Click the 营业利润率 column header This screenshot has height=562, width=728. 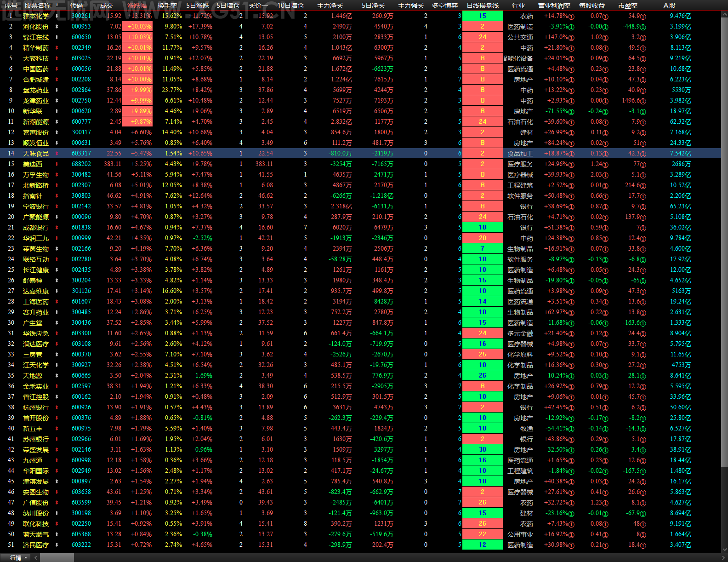[x=554, y=6]
